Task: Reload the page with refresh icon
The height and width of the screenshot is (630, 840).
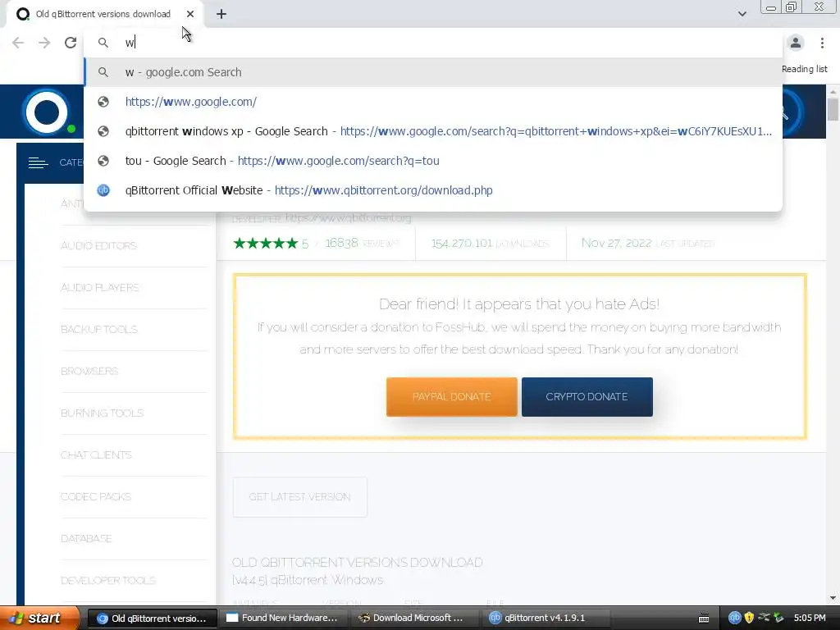Action: [71, 43]
